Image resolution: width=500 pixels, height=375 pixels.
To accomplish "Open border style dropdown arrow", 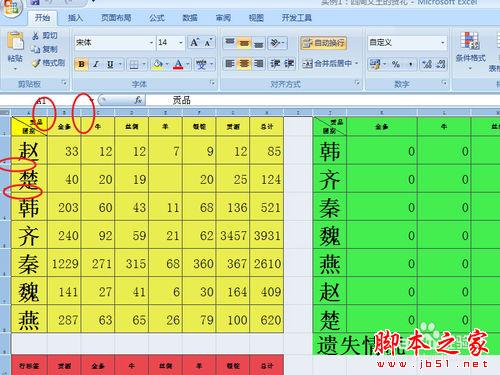I will [x=144, y=64].
